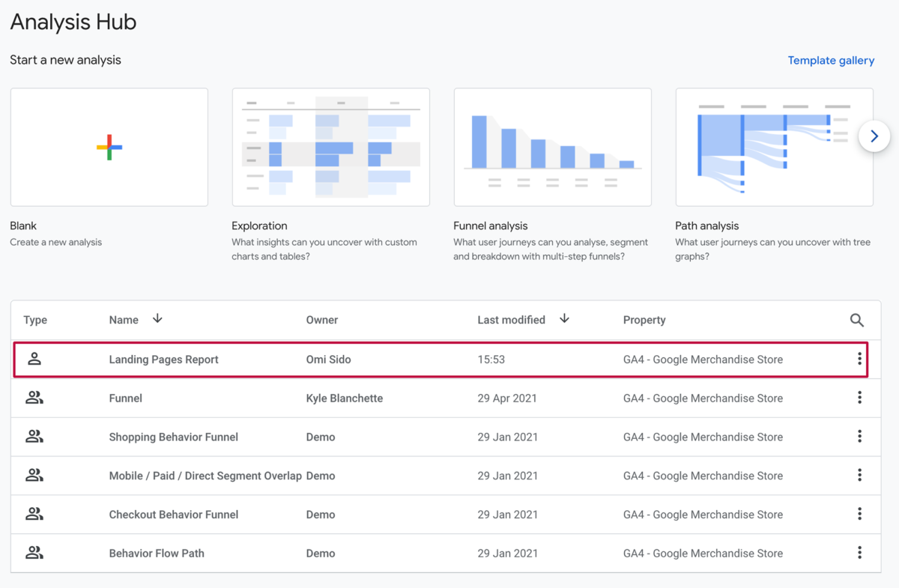The width and height of the screenshot is (899, 588).
Task: Open the Landing Pages Report analysis
Action: pyautogui.click(x=163, y=360)
